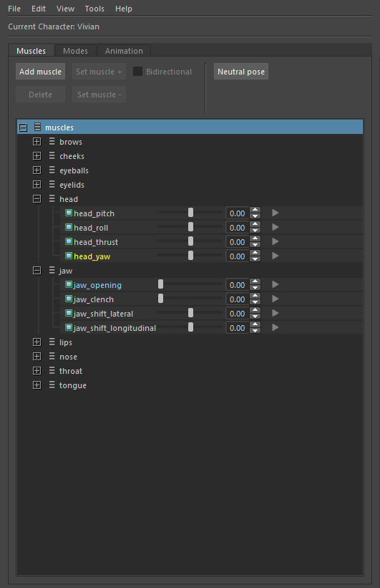Viewport: 380px width, 588px height.
Task: Open the Tools menu
Action: pyautogui.click(x=94, y=9)
